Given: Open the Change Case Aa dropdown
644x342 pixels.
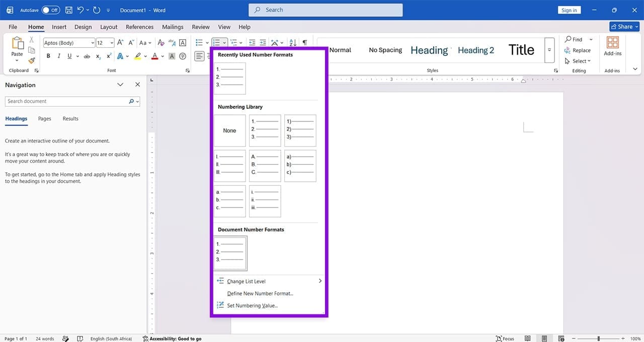Looking at the screenshot, I should [146, 43].
